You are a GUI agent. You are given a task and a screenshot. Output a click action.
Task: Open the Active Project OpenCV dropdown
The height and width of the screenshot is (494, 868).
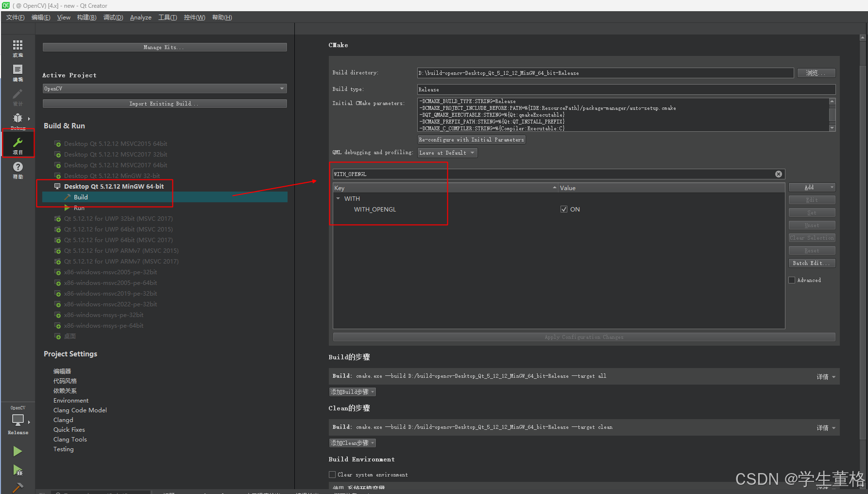(165, 88)
